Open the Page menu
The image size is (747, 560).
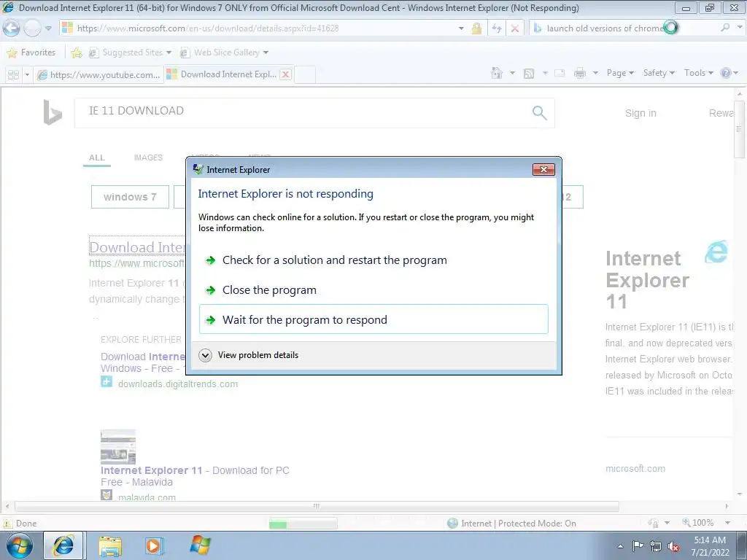[620, 73]
